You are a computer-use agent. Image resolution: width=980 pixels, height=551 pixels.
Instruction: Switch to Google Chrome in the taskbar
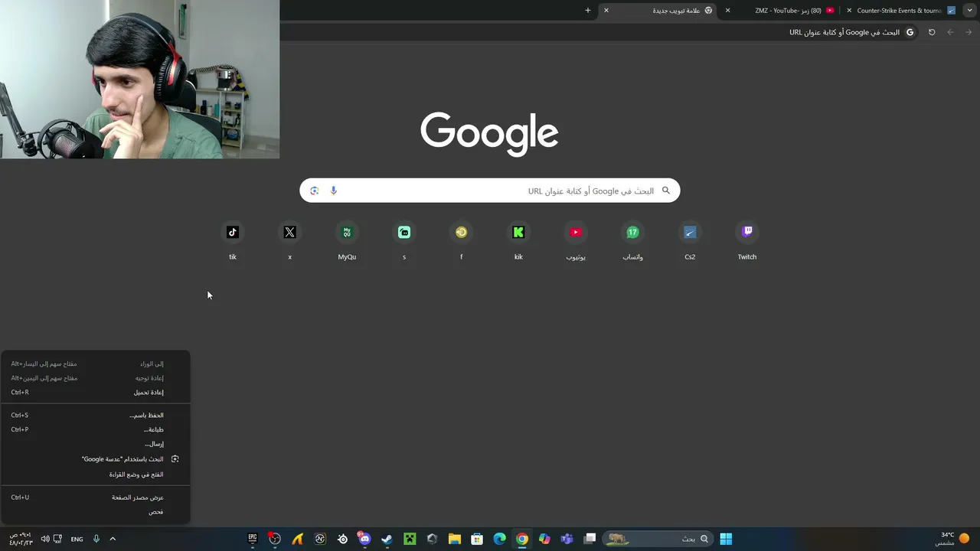(x=521, y=539)
